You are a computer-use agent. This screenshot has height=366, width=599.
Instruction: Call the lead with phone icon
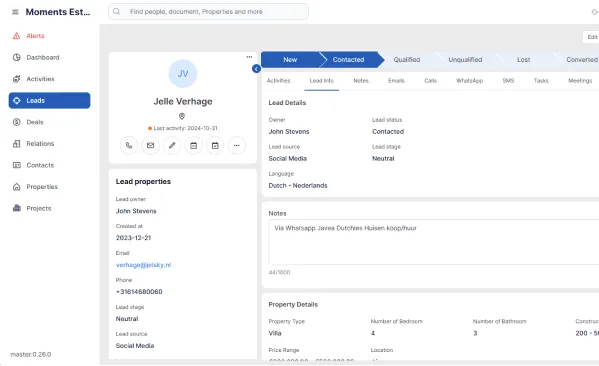pos(129,146)
